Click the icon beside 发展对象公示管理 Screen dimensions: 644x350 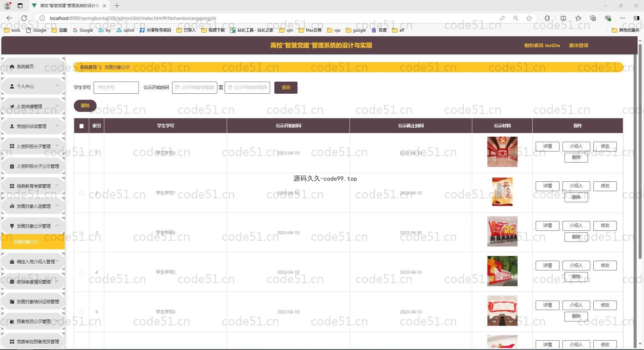12,226
